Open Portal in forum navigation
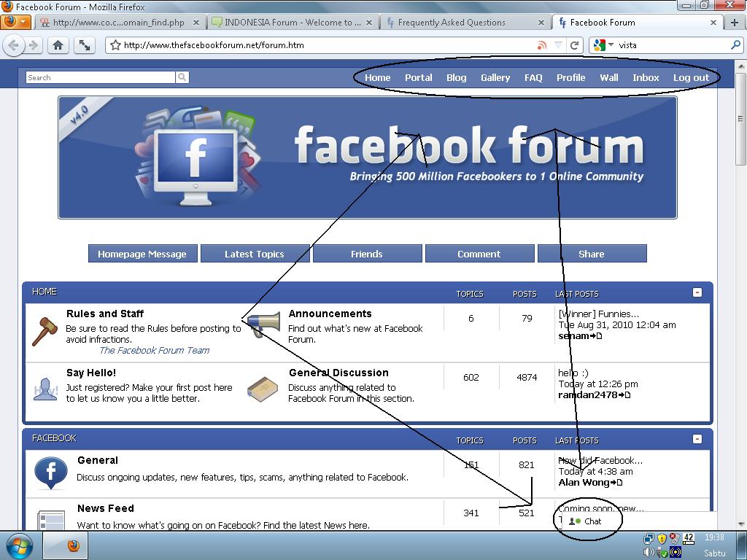Image resolution: width=747 pixels, height=560 pixels. tap(418, 77)
